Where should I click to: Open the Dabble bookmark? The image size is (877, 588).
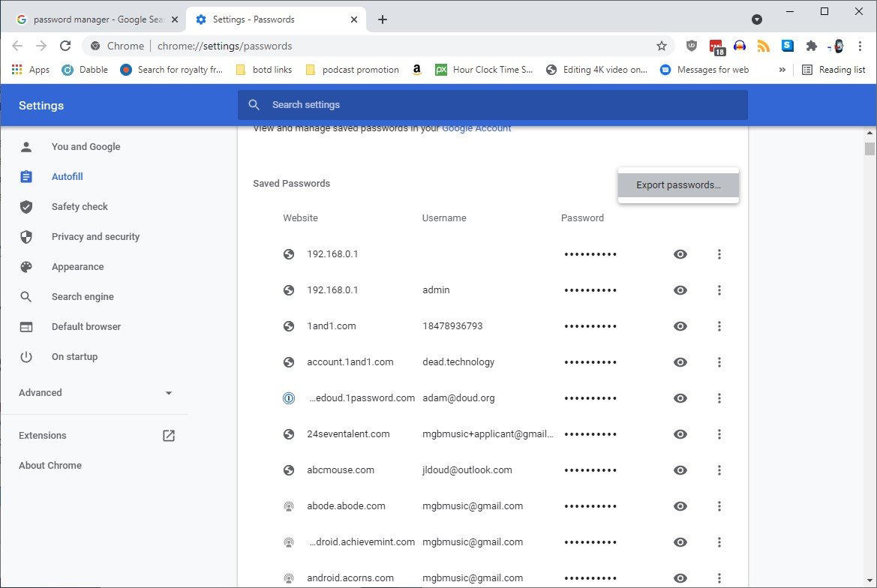click(x=85, y=70)
